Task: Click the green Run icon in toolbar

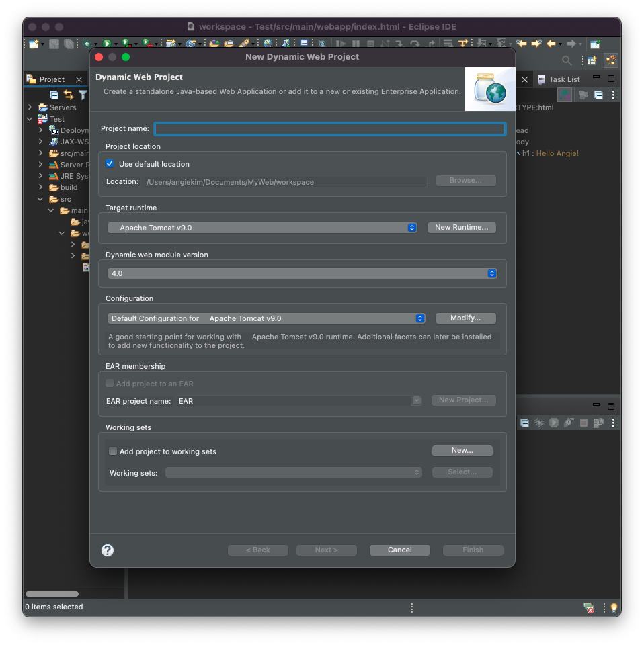Action: pyautogui.click(x=107, y=44)
